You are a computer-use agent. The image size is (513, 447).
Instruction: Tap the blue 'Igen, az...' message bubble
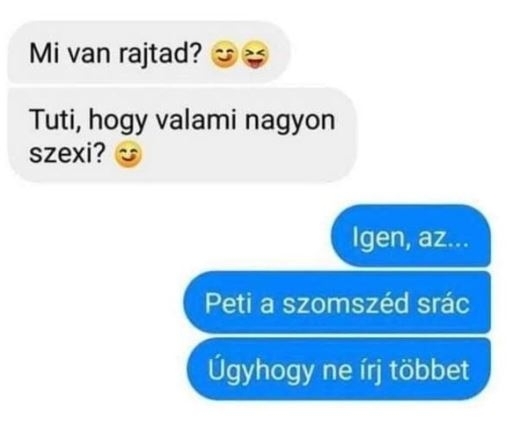[411, 236]
